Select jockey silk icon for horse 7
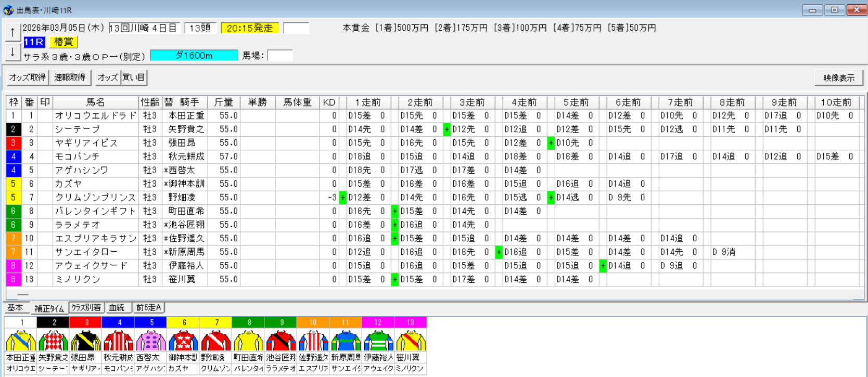Viewport: 868px width, 377px height. [216, 341]
